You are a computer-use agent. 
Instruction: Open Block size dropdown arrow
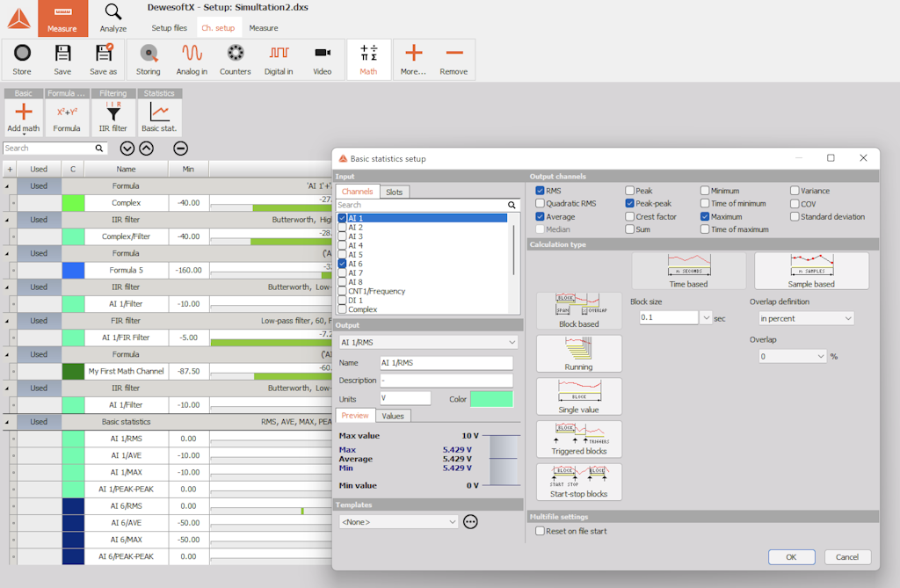[706, 317]
